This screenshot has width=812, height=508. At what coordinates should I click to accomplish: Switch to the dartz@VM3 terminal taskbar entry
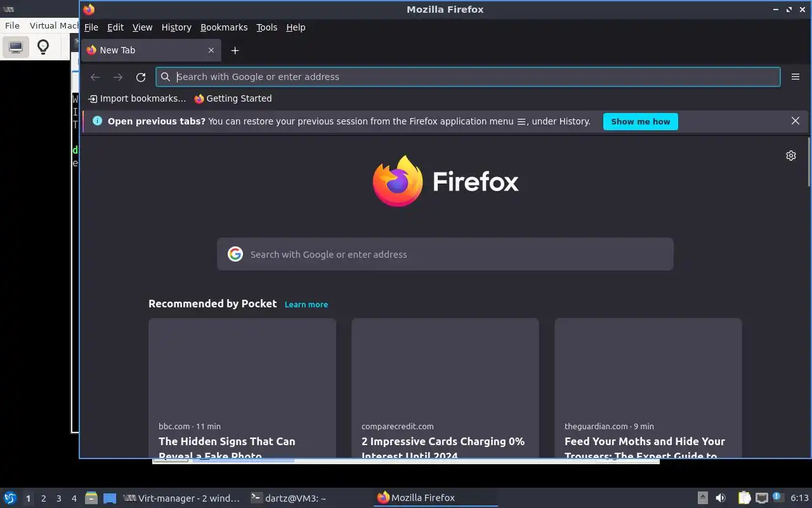[x=309, y=498]
